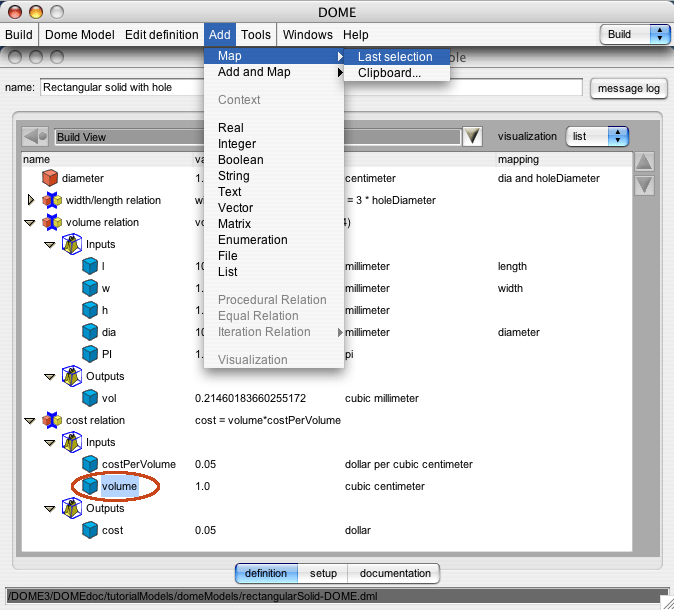Image resolution: width=674 pixels, height=610 pixels.
Task: Add a Vector parameter
Action: (x=274, y=208)
